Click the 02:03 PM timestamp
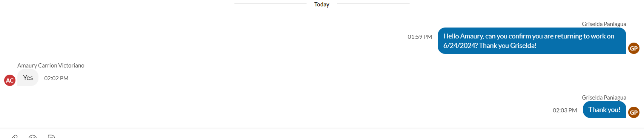 pos(565,110)
